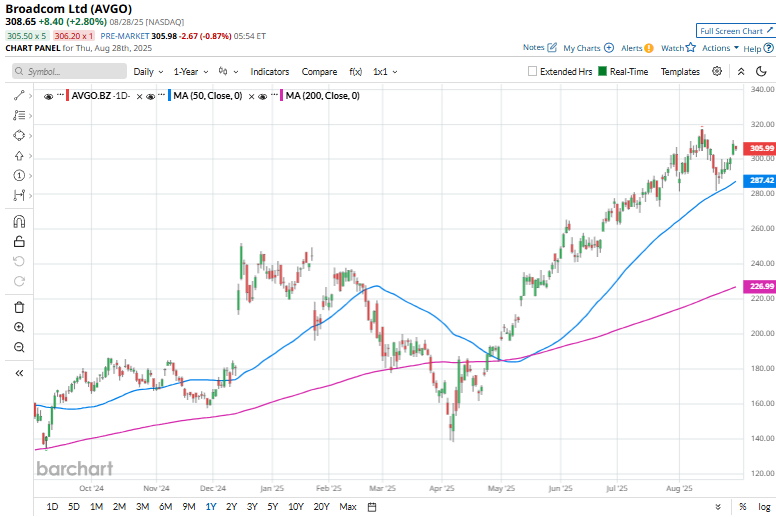The height and width of the screenshot is (517, 776).
Task: Open the Compare menu
Action: 319,72
